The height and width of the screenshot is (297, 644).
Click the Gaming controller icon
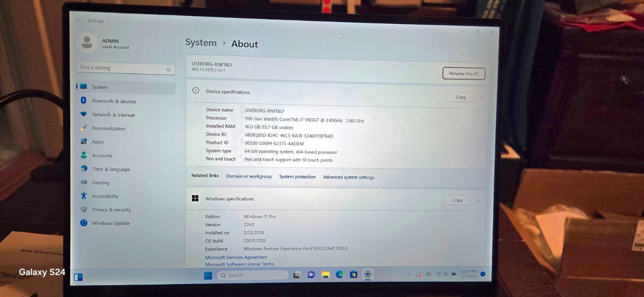pos(84,182)
